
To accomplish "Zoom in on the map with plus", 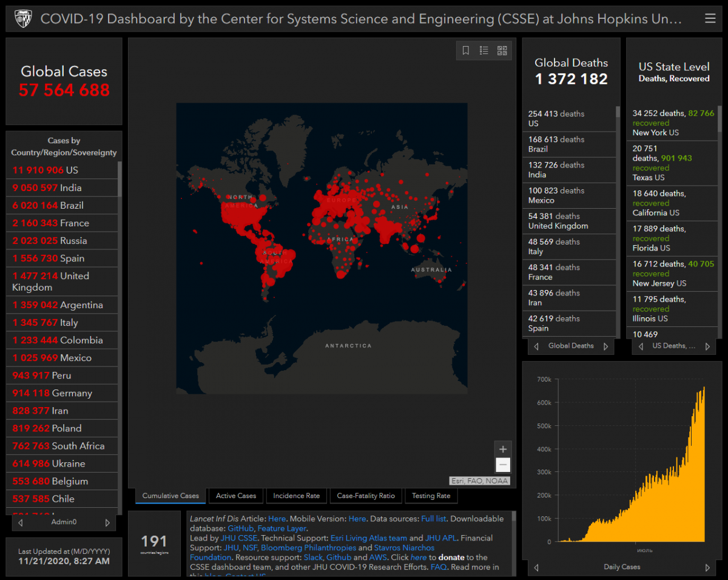I will point(503,450).
